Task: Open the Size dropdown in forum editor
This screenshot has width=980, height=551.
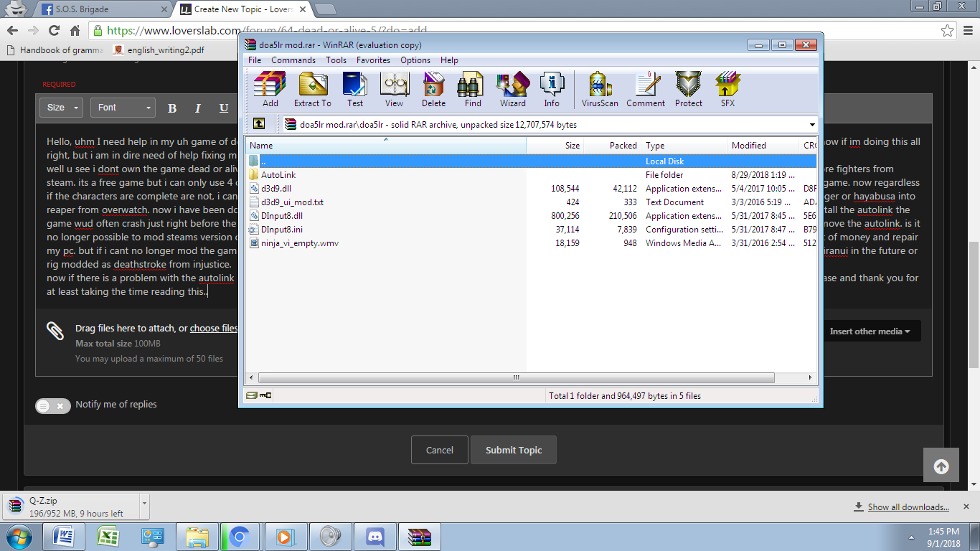Action: click(x=61, y=108)
